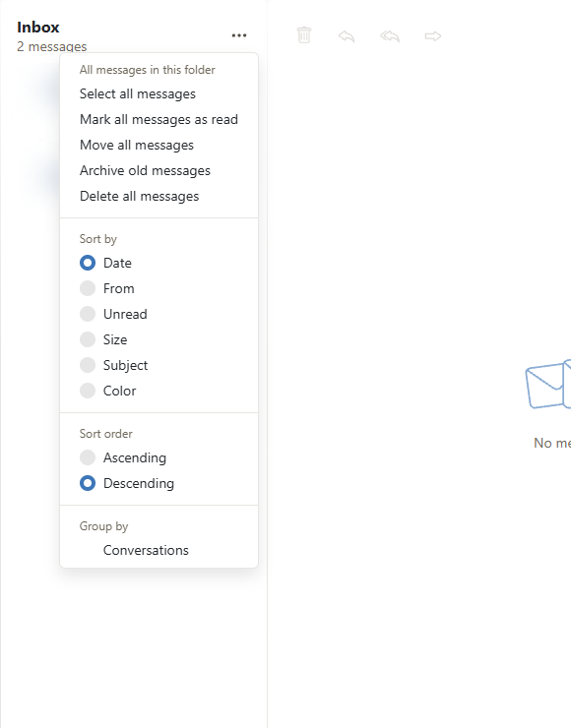Screen dimensions: 571x728
Task: Click the Inbox folder title
Action: 38,28
